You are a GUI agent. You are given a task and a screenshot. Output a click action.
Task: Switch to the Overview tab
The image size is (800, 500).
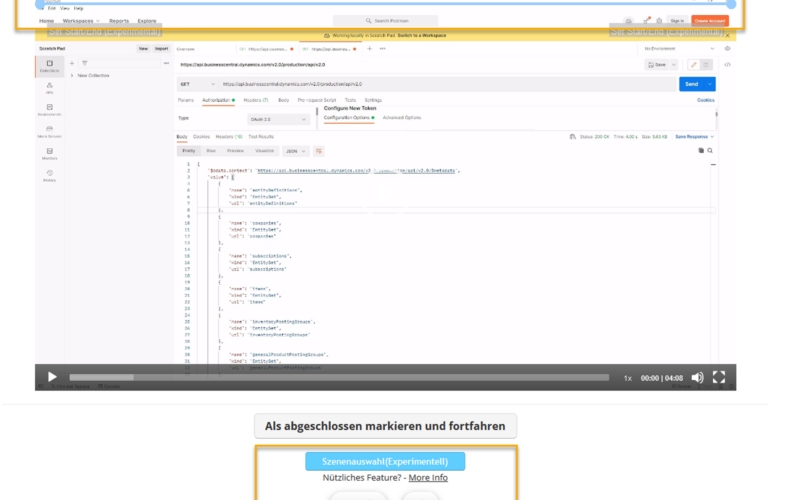[186, 49]
